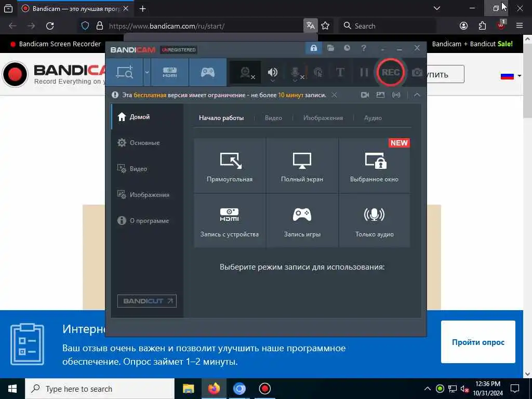Choose Запись игры tile

click(x=302, y=220)
